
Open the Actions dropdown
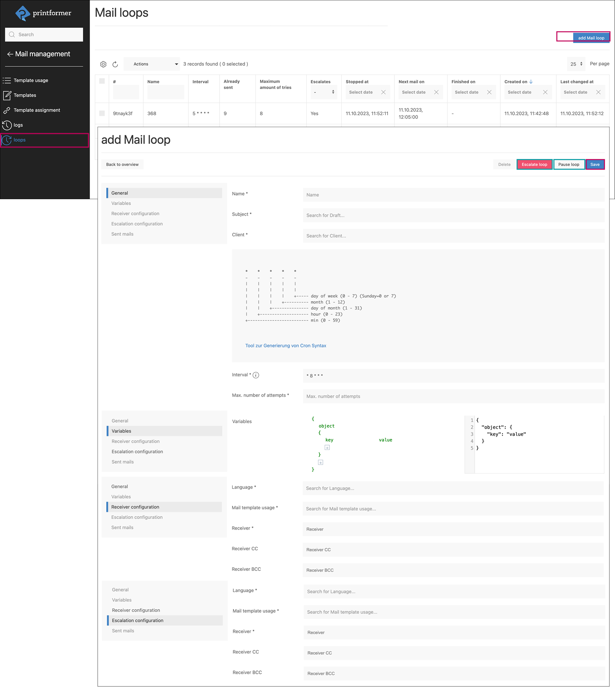pyautogui.click(x=151, y=64)
